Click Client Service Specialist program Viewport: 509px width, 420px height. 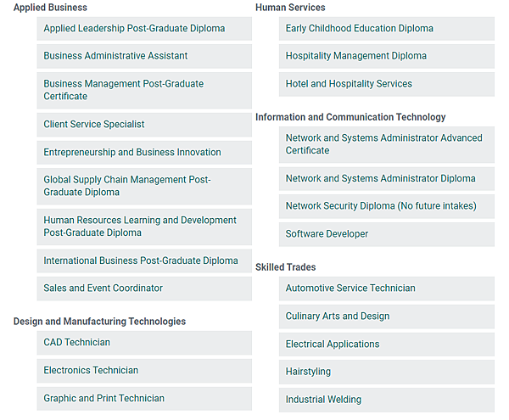pyautogui.click(x=94, y=124)
